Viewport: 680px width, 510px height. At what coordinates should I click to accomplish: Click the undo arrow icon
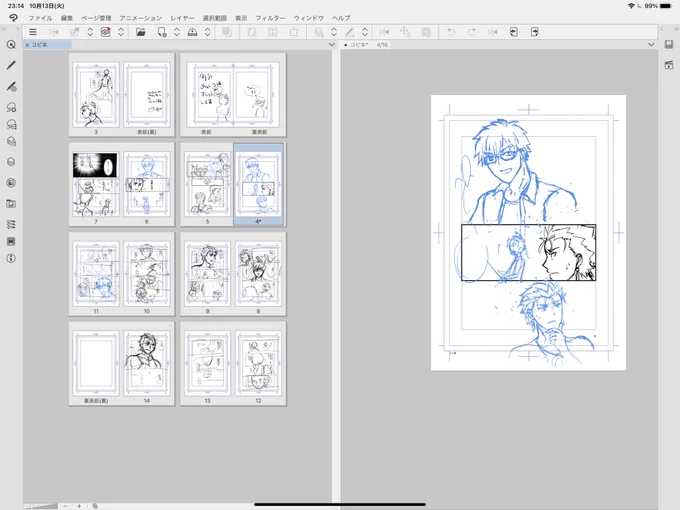[451, 32]
